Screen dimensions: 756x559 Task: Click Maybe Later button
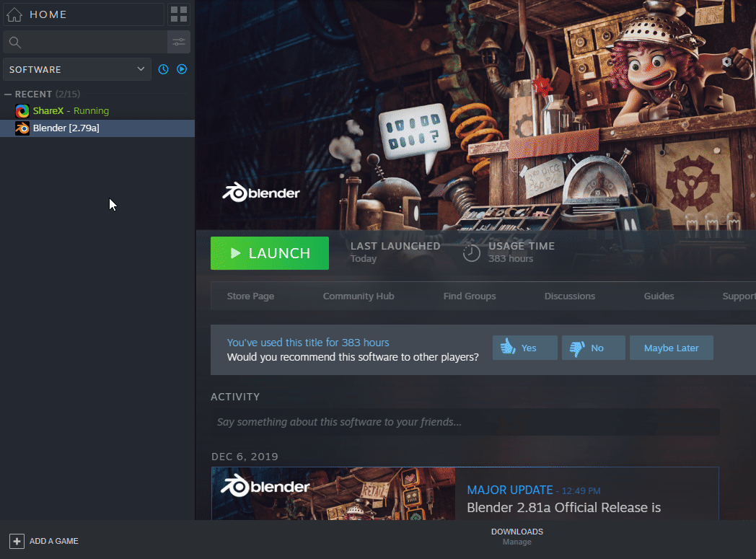[x=671, y=348]
